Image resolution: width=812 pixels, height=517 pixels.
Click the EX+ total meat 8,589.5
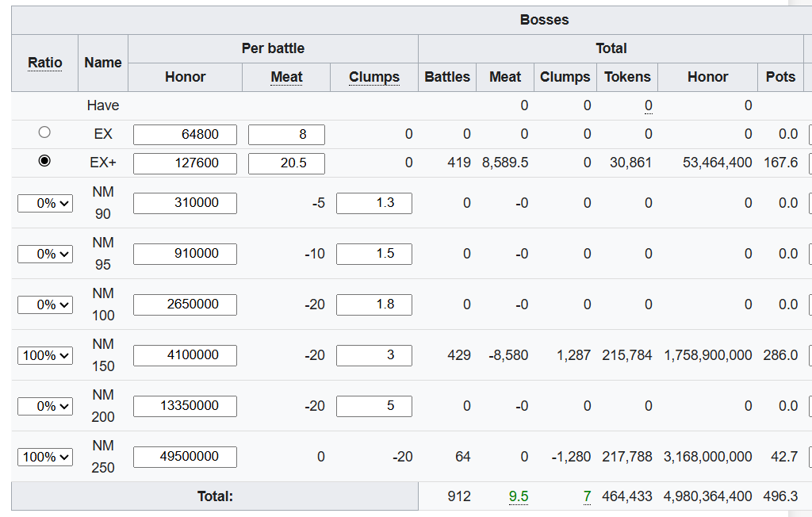click(x=505, y=163)
